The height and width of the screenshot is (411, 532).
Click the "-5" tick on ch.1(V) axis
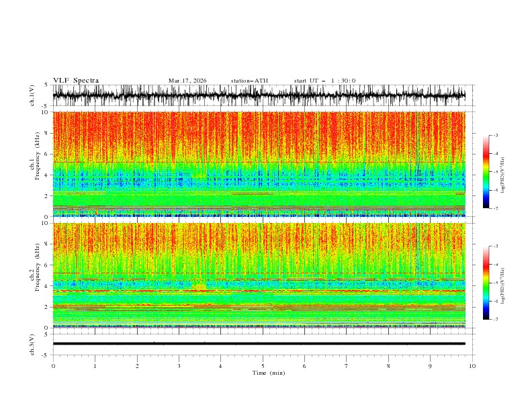(45, 106)
